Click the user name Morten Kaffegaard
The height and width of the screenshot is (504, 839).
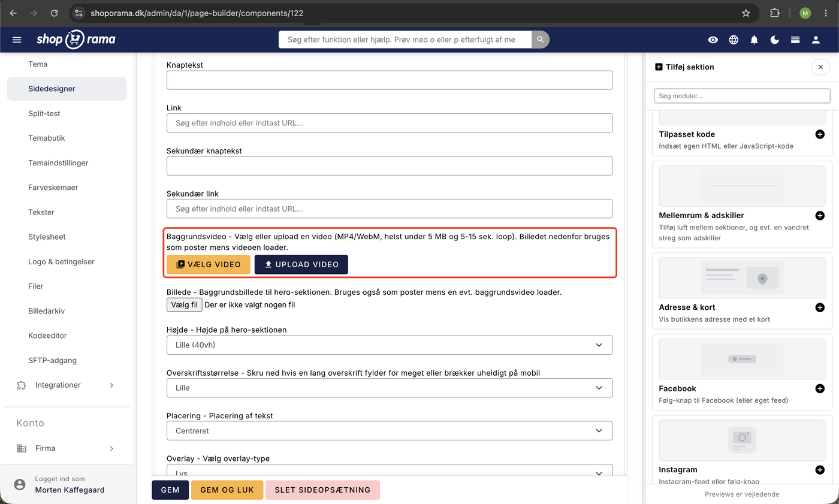(x=70, y=490)
